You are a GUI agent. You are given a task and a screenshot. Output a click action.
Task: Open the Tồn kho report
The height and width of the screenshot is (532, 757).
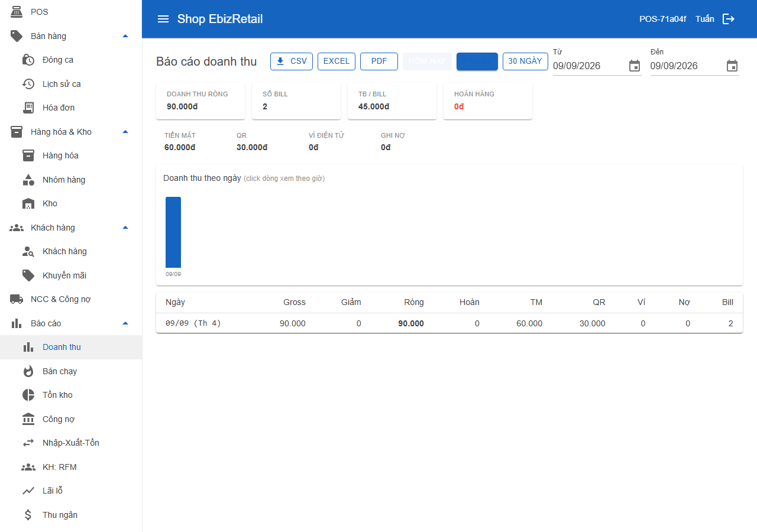[x=71, y=395]
